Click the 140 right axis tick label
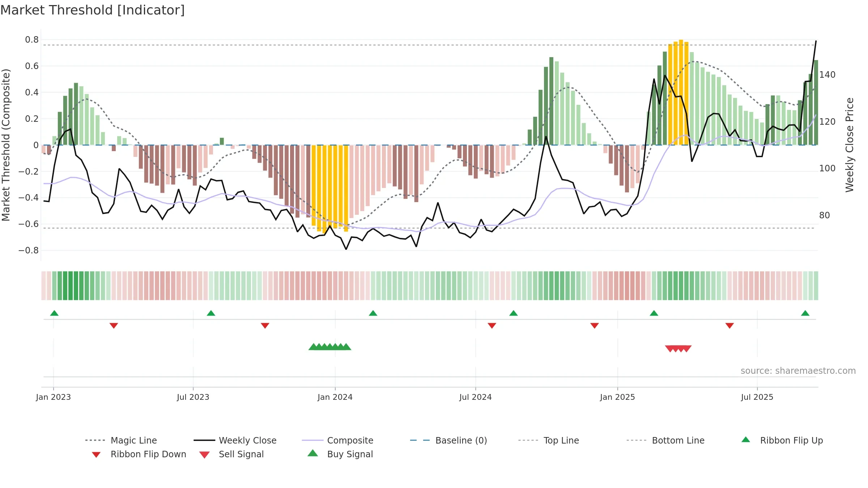Screen dimensions: 868x488 (x=827, y=75)
